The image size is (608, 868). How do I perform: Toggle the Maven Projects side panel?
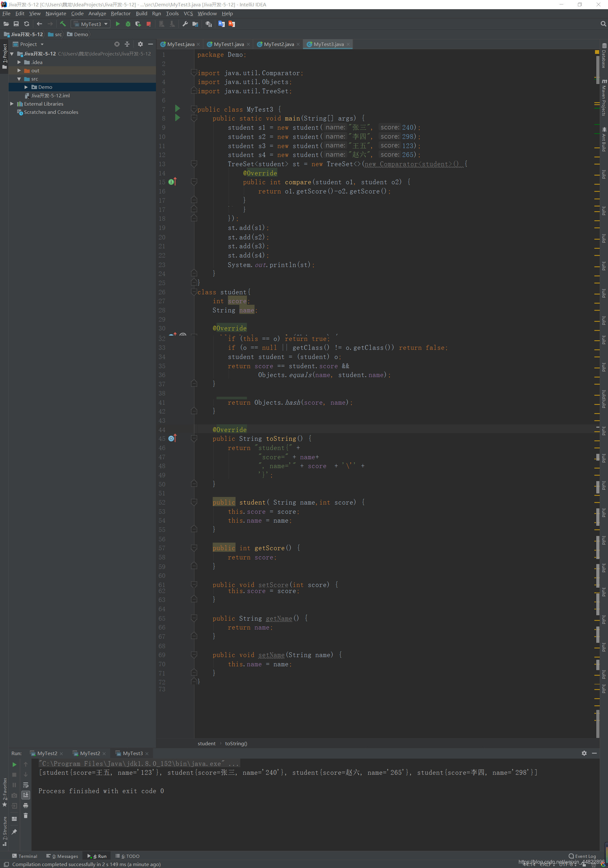[604, 98]
